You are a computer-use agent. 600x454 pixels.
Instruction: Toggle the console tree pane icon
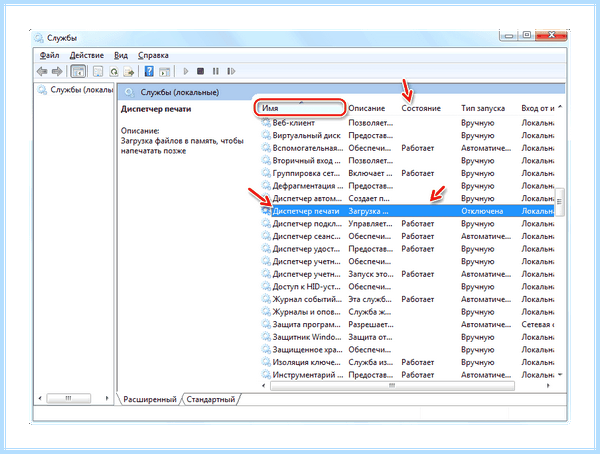point(78,71)
